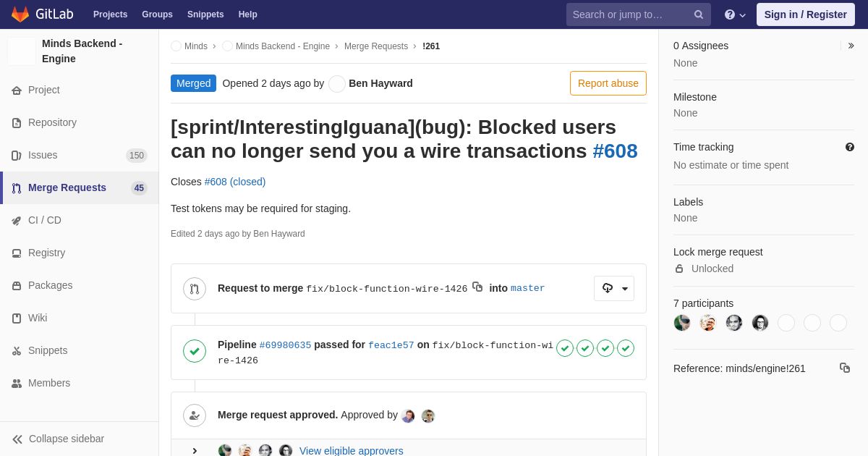Copy merge request reference icon
The height and width of the screenshot is (456, 868).
click(845, 368)
